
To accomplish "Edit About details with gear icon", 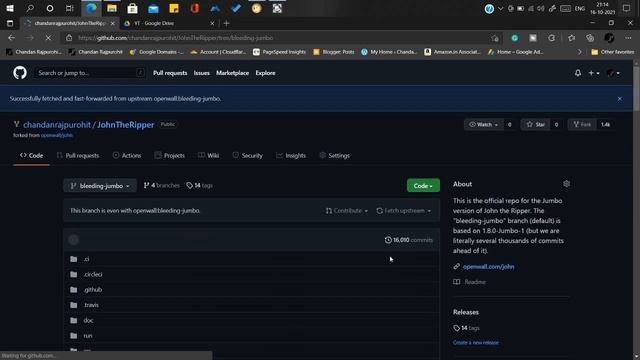I will pyautogui.click(x=566, y=184).
